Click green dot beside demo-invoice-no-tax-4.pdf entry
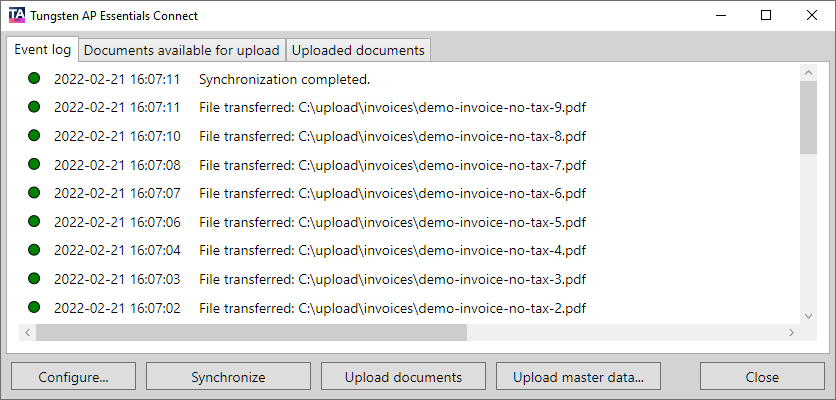The width and height of the screenshot is (836, 400). [x=34, y=250]
